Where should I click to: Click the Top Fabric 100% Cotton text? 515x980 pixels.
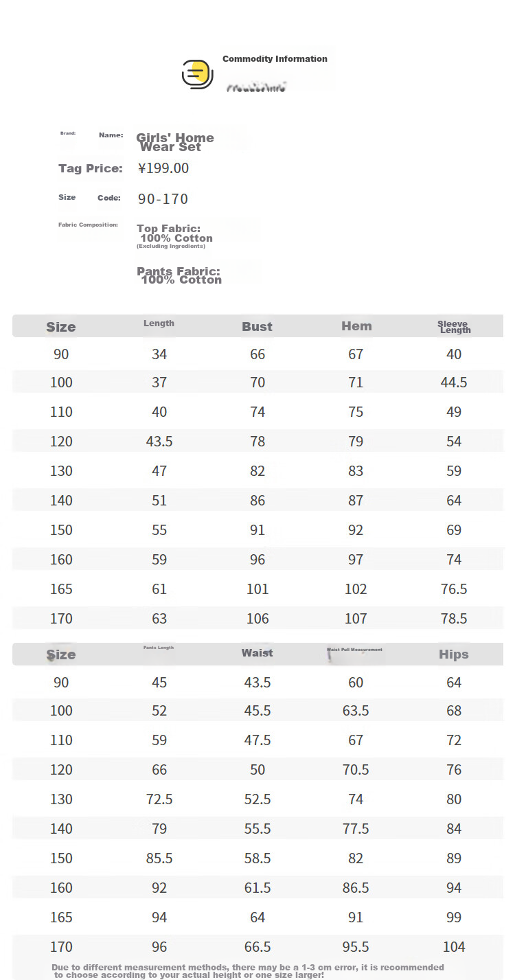[174, 233]
